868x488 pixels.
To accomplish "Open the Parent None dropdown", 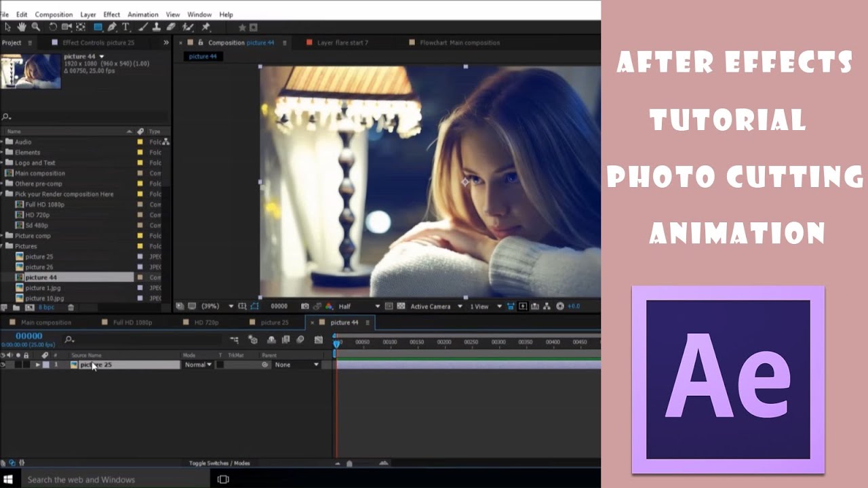I will [296, 365].
